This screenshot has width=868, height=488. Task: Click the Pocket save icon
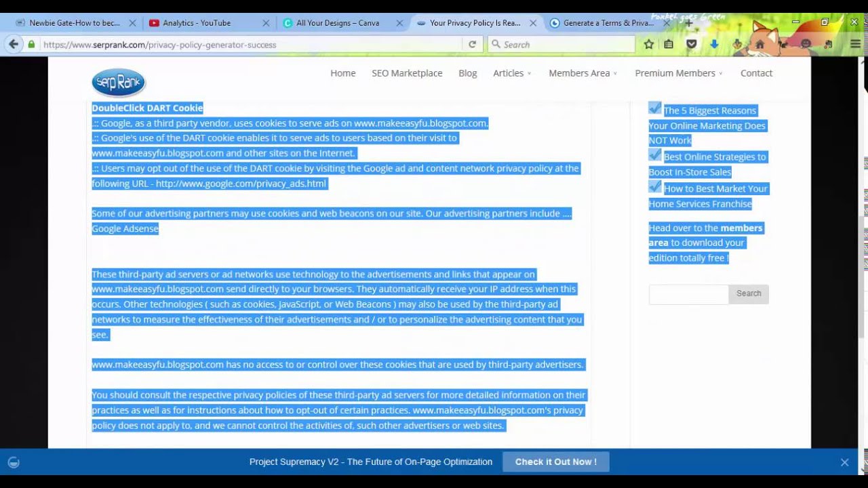point(692,45)
